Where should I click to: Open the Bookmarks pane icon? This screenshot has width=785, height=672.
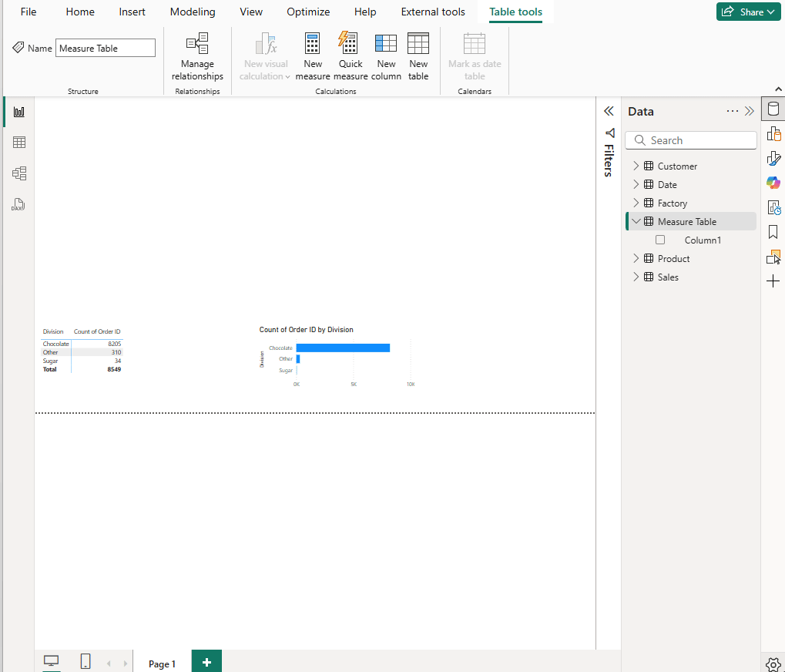tap(773, 232)
